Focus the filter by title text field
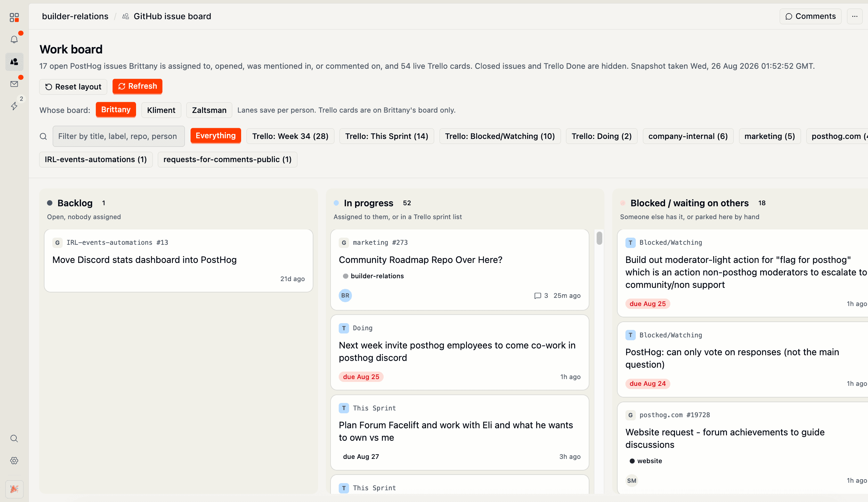 (x=119, y=136)
